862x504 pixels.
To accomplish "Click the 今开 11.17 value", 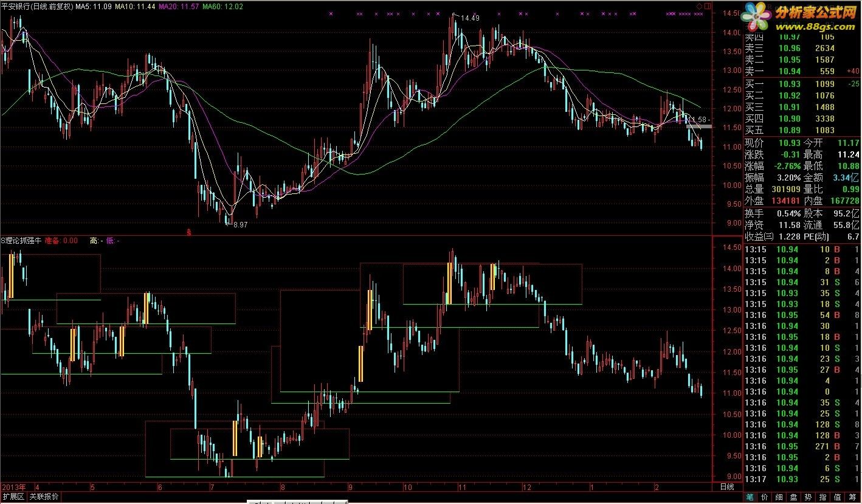I will point(849,143).
